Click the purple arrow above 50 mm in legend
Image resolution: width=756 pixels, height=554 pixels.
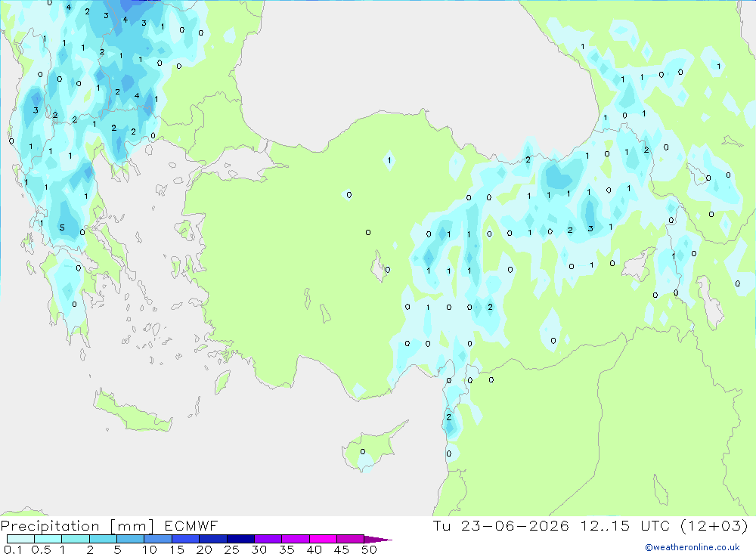click(378, 540)
